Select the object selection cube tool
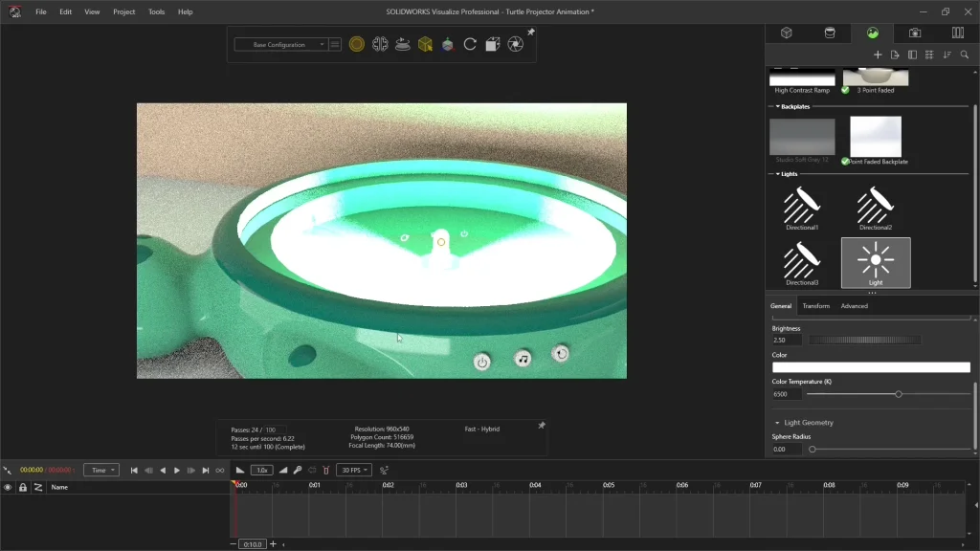Screen dimensions: 980x551 425,44
